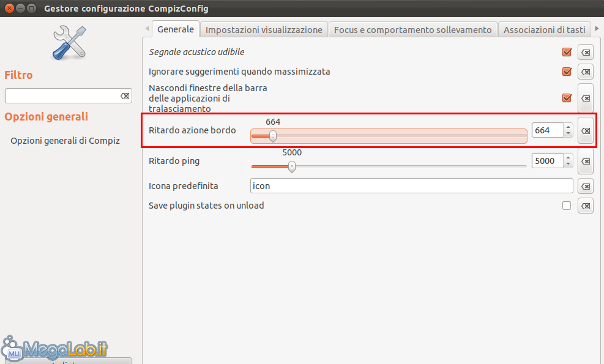Reset Save plugin states on unload
This screenshot has height=364, width=604.
tap(586, 206)
